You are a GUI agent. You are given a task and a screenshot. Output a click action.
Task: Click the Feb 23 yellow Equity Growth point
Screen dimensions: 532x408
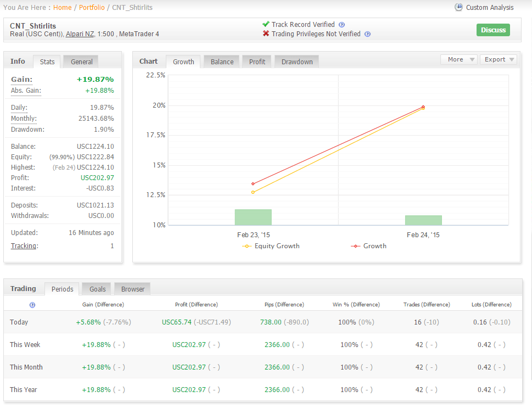(x=253, y=192)
